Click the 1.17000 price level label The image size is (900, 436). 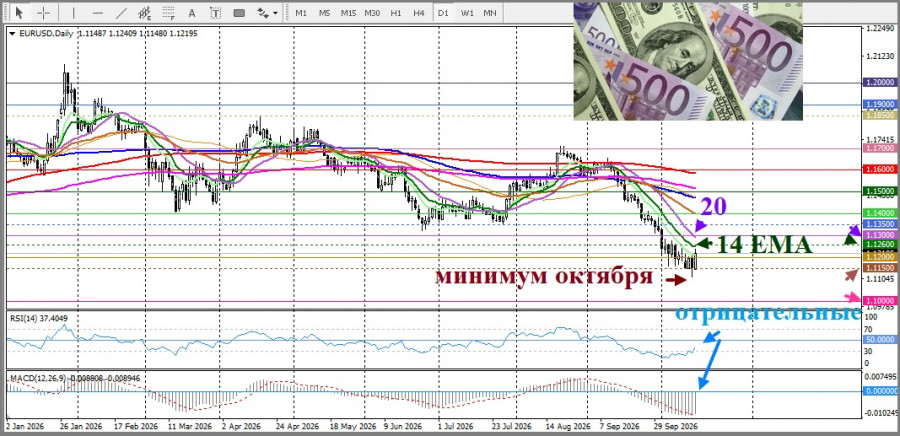click(879, 148)
